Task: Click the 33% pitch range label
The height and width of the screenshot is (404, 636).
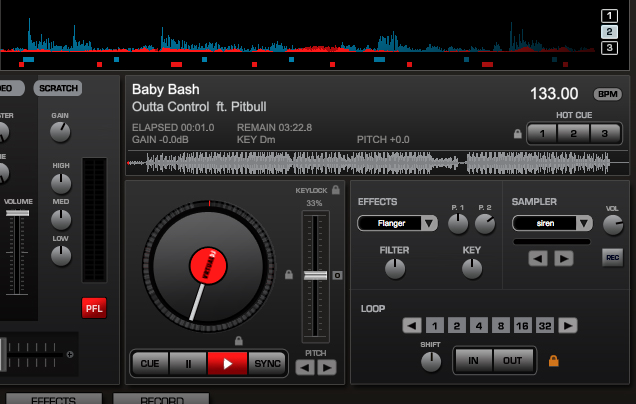Action: [314, 203]
